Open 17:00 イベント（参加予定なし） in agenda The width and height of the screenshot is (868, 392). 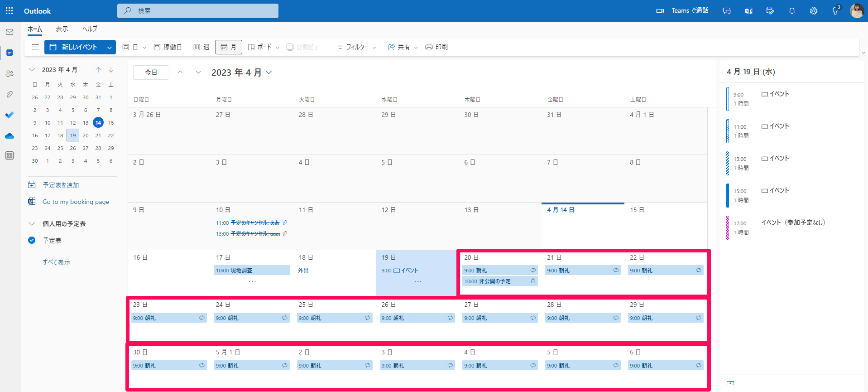coord(792,227)
